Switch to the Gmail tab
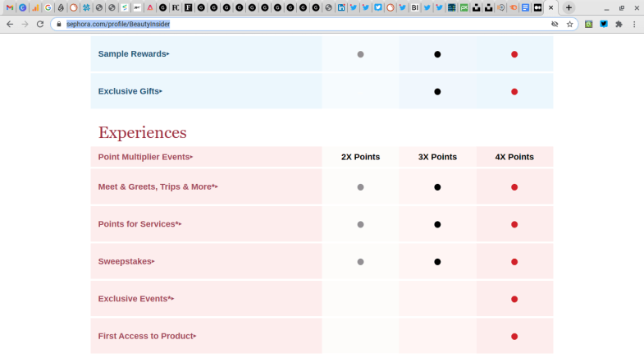The width and height of the screenshot is (644, 363). click(x=10, y=7)
